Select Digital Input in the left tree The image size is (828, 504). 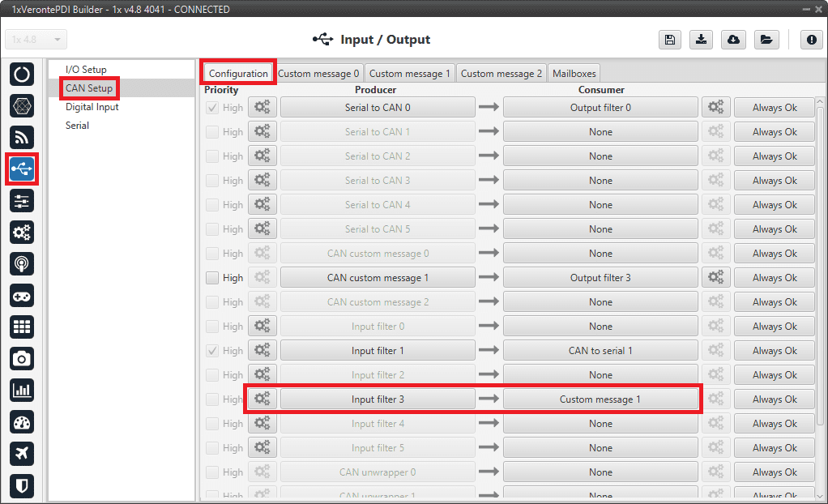pyautogui.click(x=92, y=107)
